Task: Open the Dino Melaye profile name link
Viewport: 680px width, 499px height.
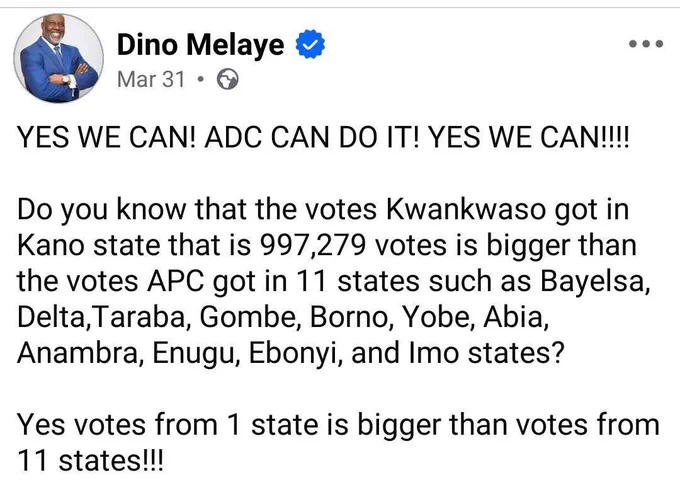Action: tap(200, 45)
